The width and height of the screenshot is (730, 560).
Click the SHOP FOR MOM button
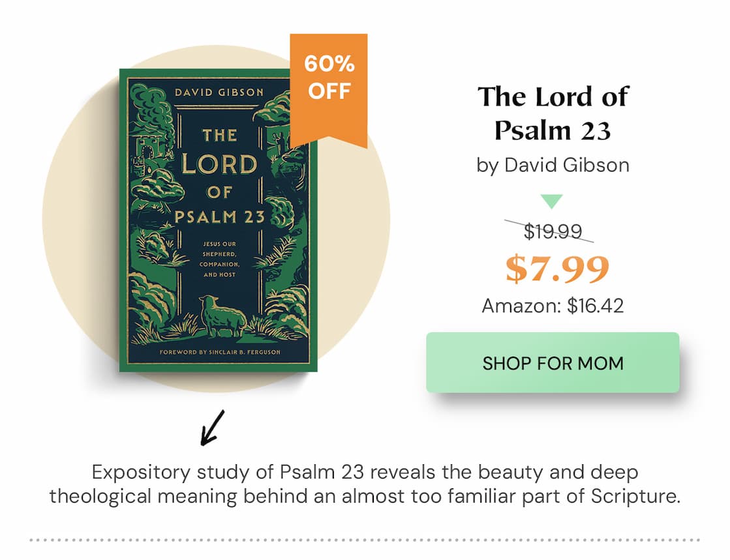(x=553, y=363)
